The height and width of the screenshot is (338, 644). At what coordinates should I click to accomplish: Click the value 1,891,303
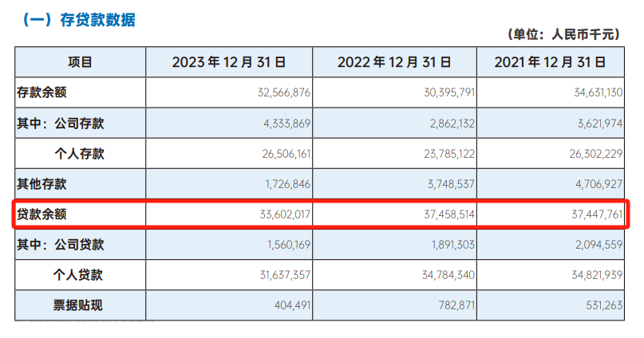(453, 245)
